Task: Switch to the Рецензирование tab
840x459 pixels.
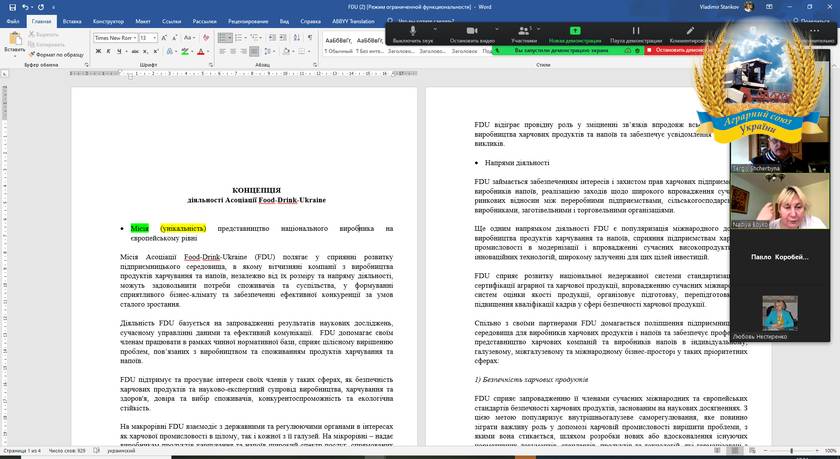Action: tap(248, 21)
